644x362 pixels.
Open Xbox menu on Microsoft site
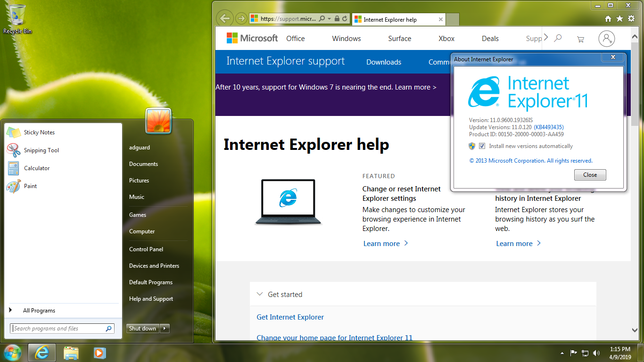coord(446,39)
